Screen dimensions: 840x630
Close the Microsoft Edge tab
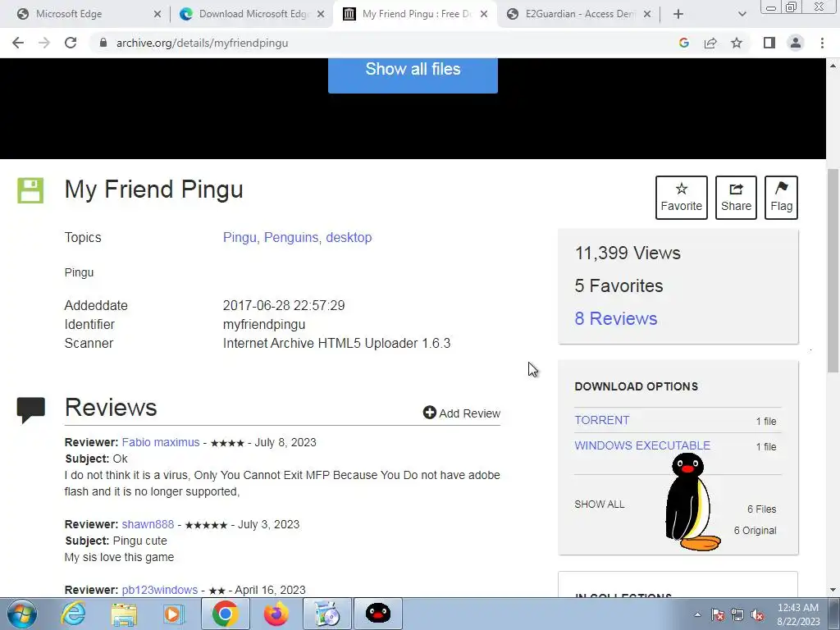157,14
